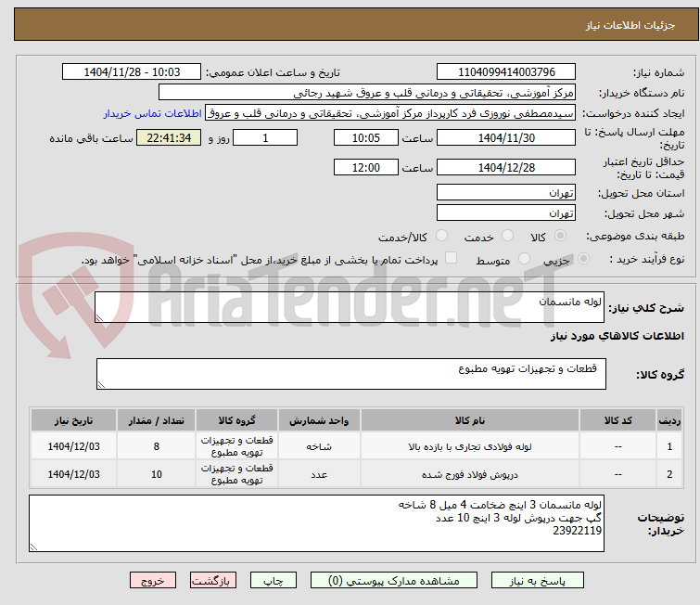Click the شهر محل تحویل field
This screenshot has width=700, height=605.
[506, 212]
